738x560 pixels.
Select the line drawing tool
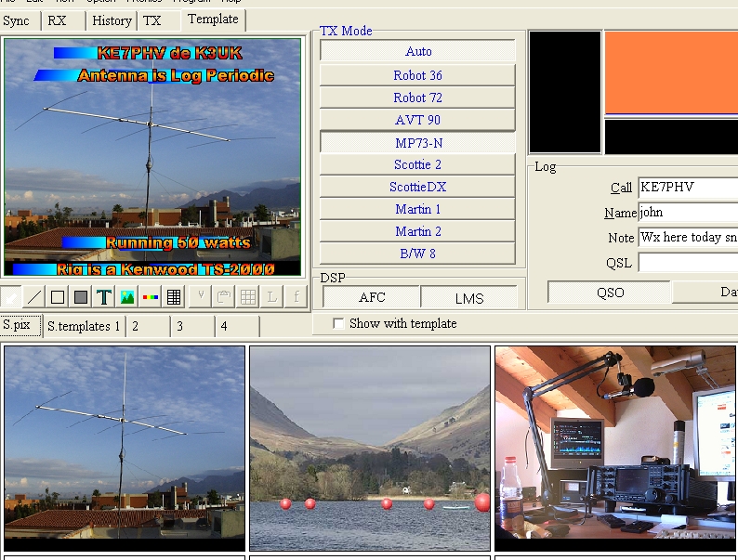[34, 297]
